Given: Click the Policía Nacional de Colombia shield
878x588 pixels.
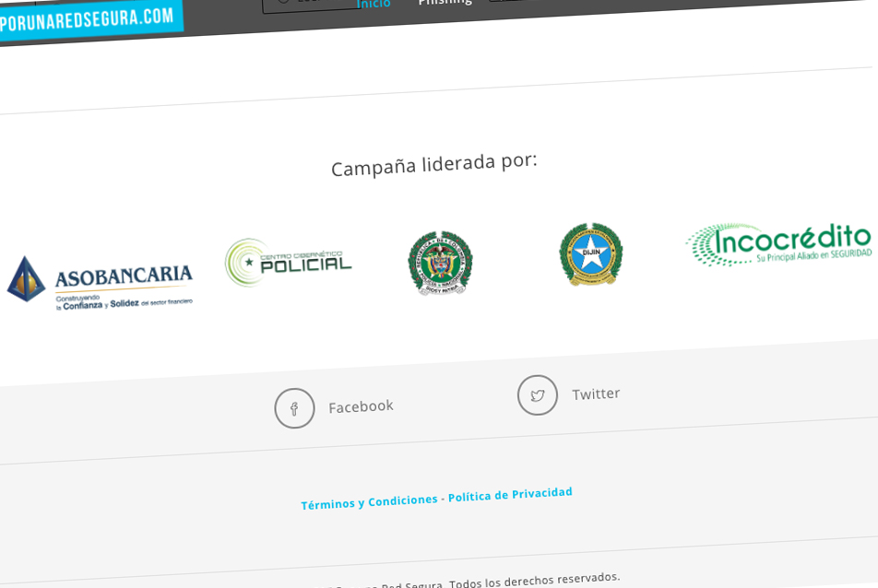Looking at the screenshot, I should [x=440, y=263].
